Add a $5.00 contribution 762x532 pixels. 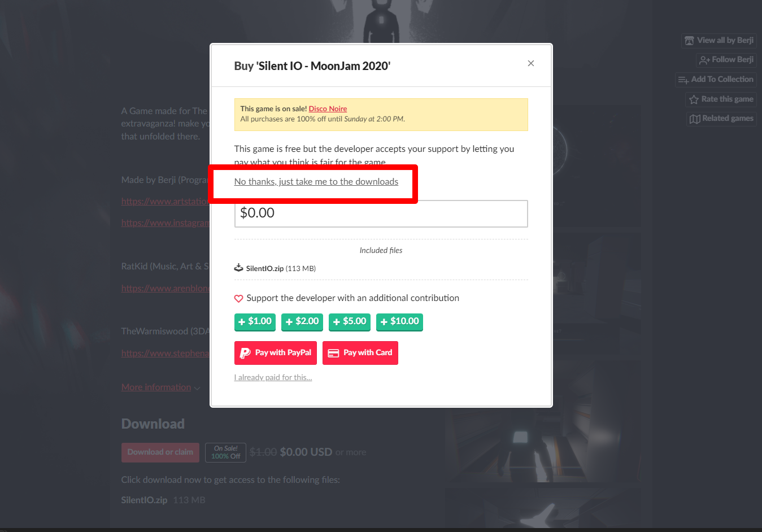[350, 322]
